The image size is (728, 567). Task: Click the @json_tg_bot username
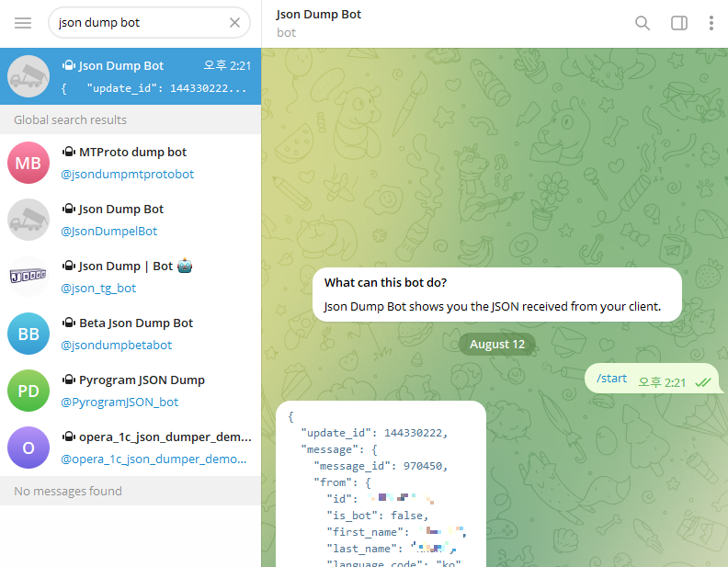[x=98, y=289]
